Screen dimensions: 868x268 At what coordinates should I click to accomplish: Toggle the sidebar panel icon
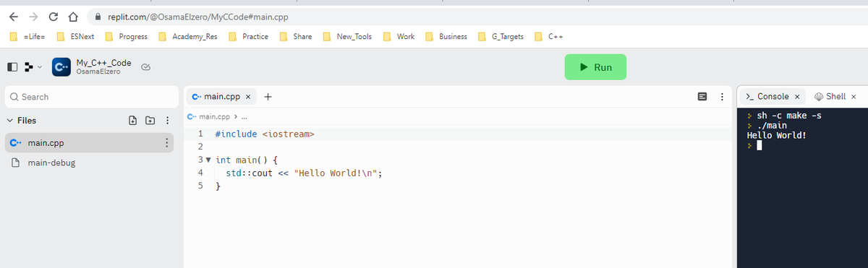coord(12,67)
